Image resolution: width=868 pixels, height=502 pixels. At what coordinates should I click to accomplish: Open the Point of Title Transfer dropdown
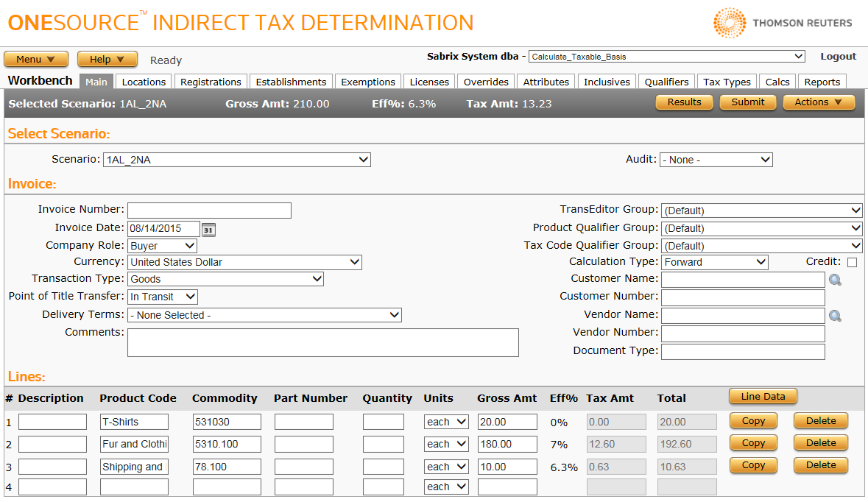[x=162, y=297]
